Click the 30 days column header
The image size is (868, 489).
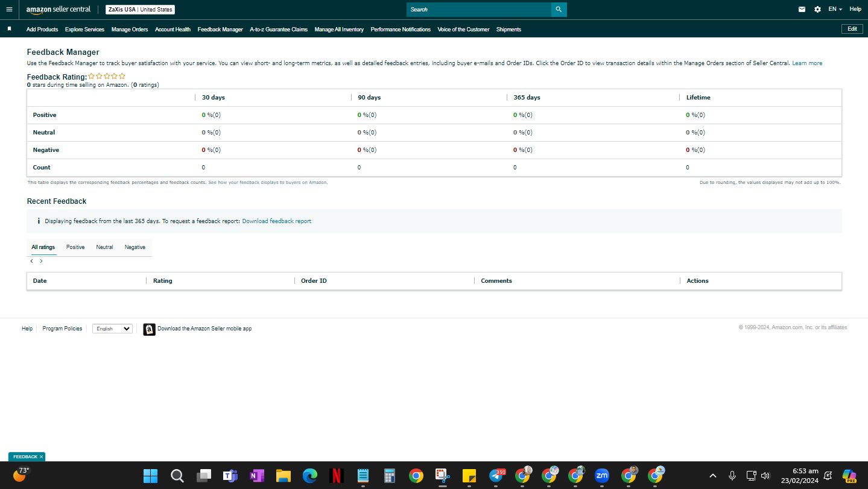[x=213, y=98]
